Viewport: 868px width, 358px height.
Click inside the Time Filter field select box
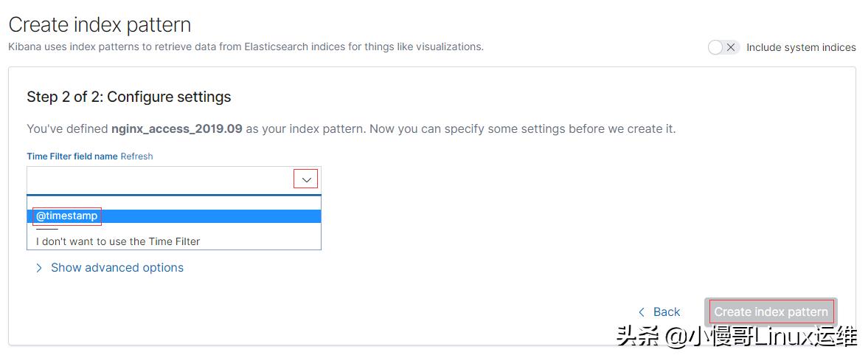coord(159,179)
